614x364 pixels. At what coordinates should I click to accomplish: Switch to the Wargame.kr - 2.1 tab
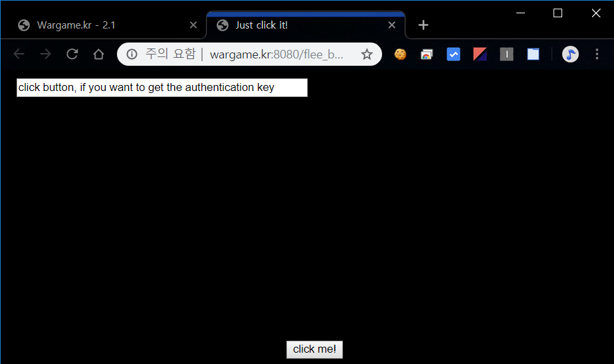[x=102, y=25]
